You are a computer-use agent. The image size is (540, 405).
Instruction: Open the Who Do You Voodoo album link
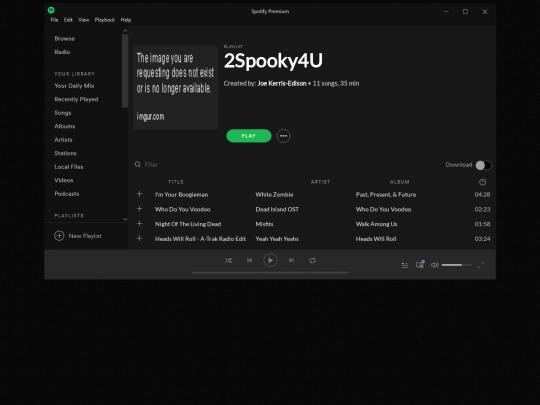pyautogui.click(x=383, y=209)
